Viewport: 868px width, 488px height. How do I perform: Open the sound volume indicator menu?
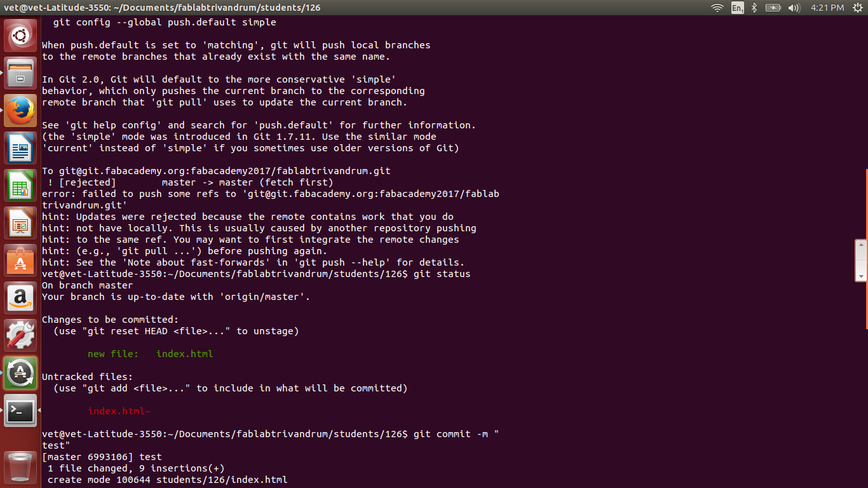click(794, 8)
